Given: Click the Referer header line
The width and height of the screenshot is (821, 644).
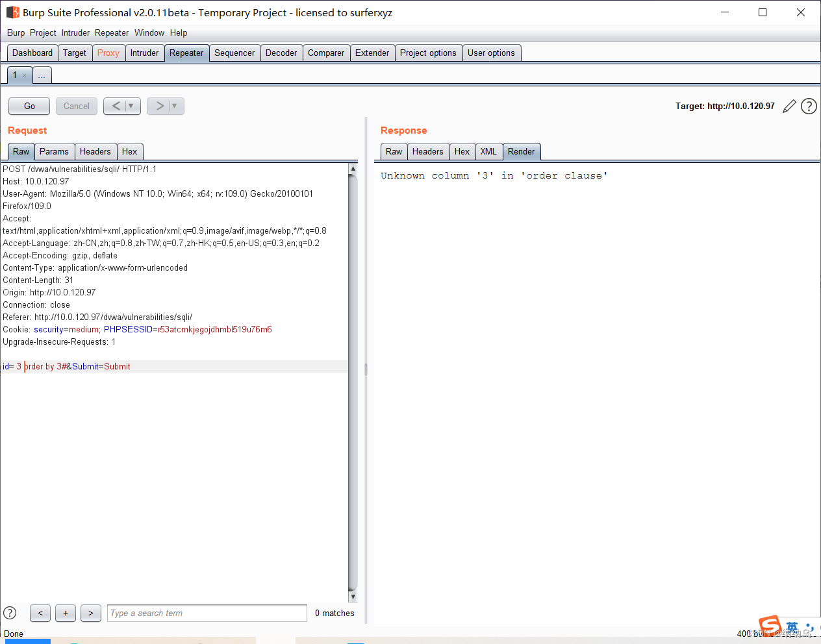Looking at the screenshot, I should pos(97,317).
